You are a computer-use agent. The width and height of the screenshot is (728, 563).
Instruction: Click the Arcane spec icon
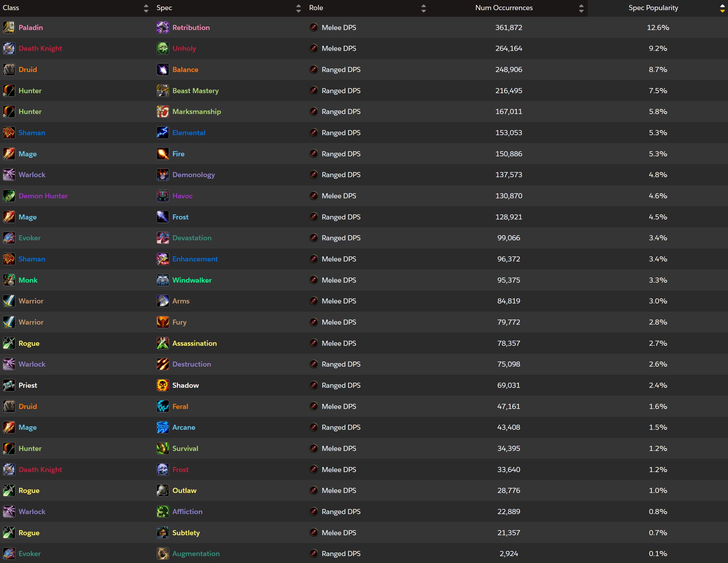point(163,427)
